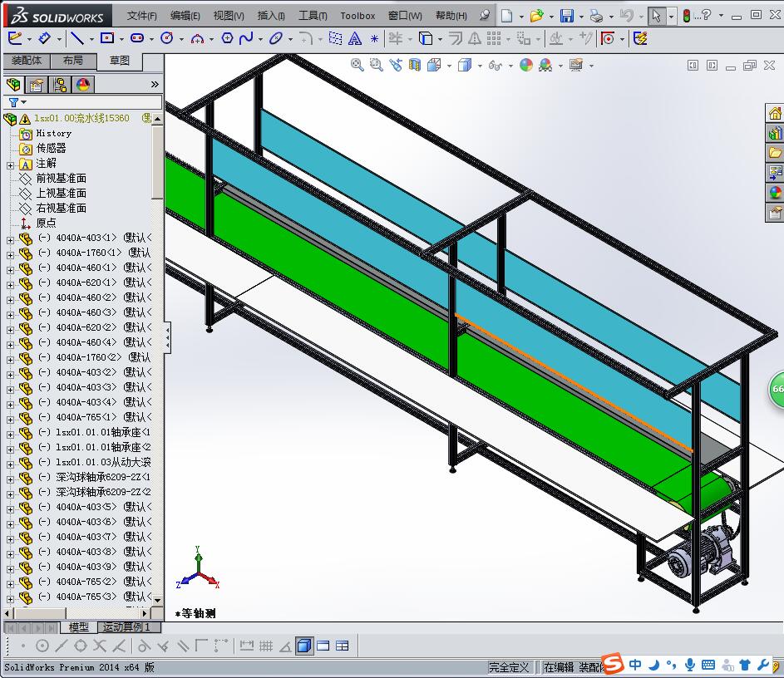Open the 插入(I) menu
The height and width of the screenshot is (678, 784).
[x=271, y=16]
